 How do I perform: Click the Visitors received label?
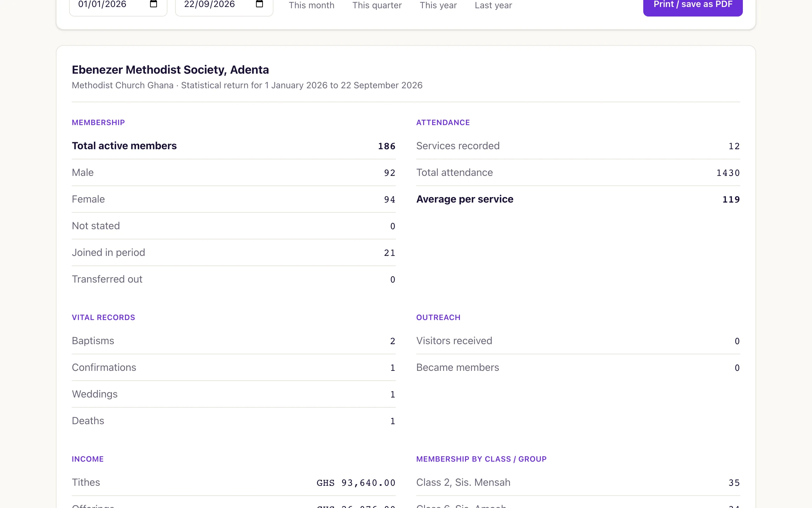[x=454, y=341]
